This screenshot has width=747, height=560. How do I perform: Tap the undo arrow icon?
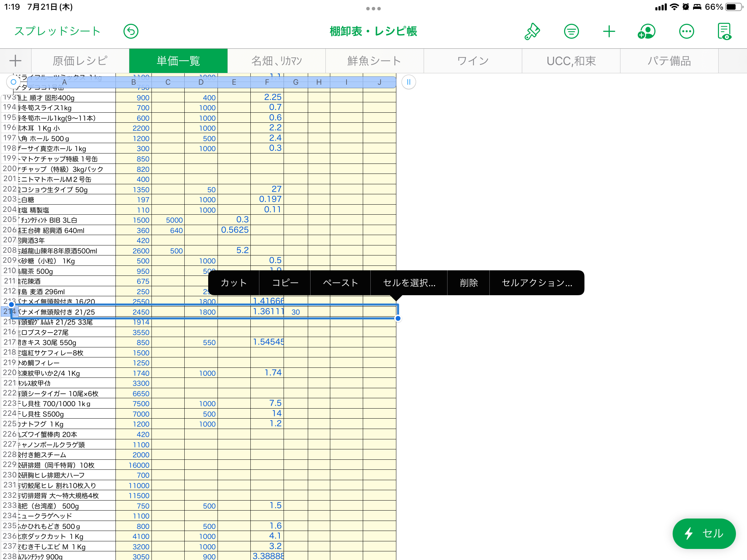click(131, 31)
